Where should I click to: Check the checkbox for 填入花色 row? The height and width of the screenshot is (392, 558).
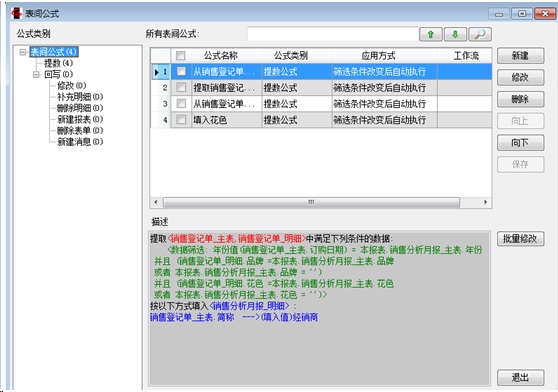pyautogui.click(x=181, y=120)
